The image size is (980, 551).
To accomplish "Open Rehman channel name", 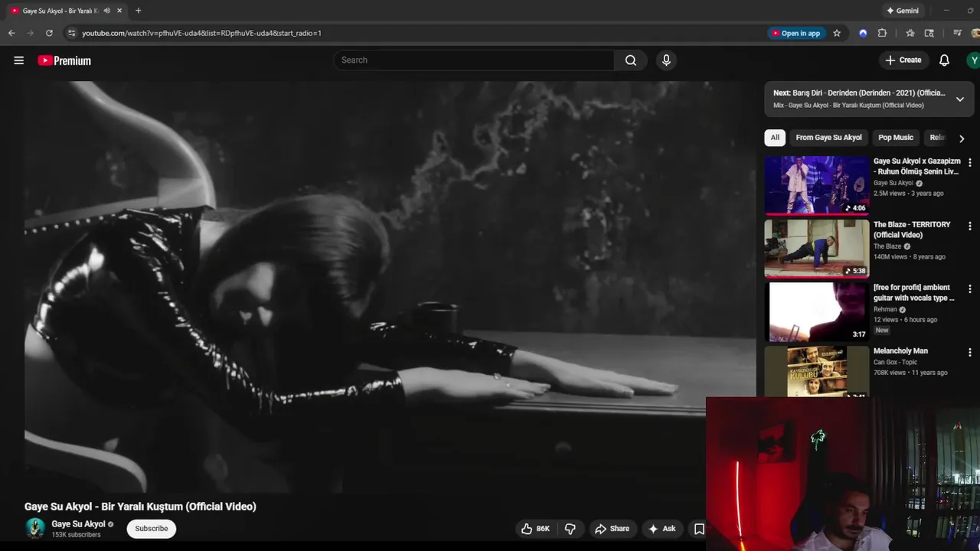I will coord(885,310).
